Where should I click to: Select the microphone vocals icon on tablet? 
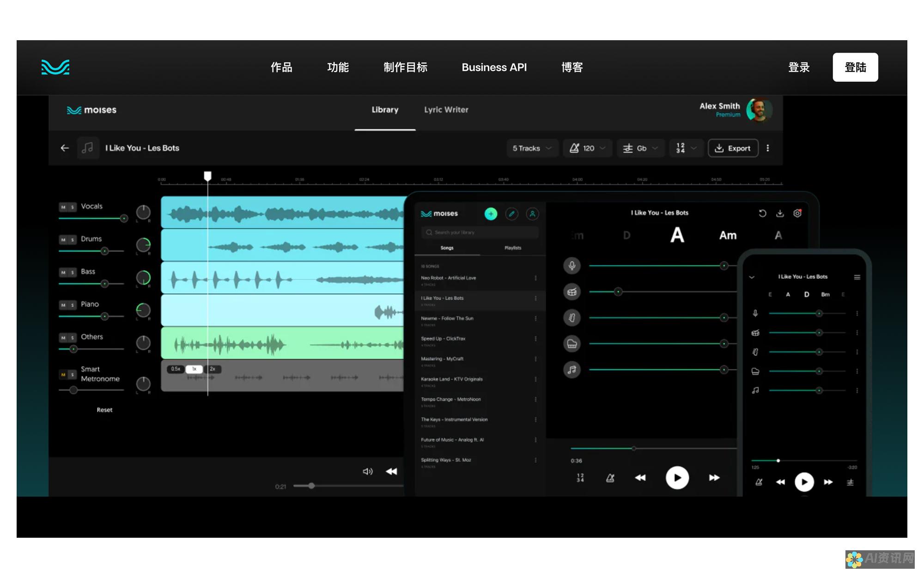click(572, 266)
